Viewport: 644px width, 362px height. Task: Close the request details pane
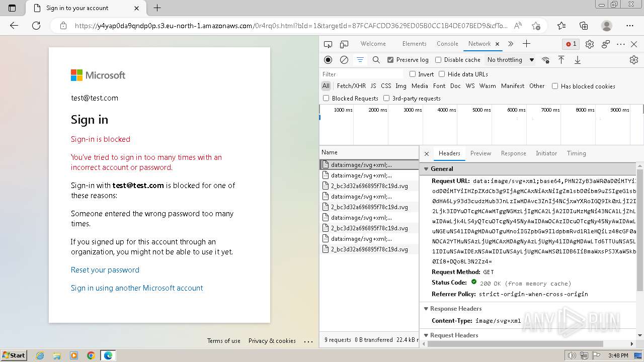coord(427,153)
